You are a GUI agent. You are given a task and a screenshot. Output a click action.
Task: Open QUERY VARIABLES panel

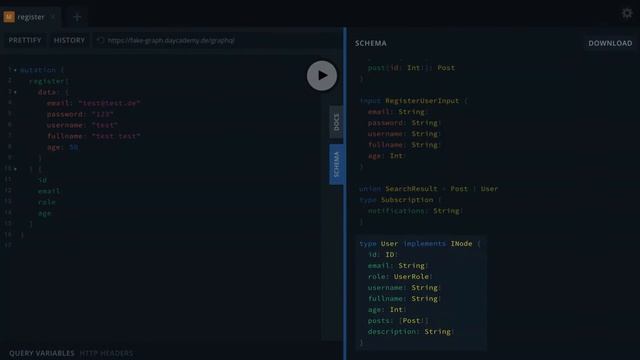click(x=42, y=353)
